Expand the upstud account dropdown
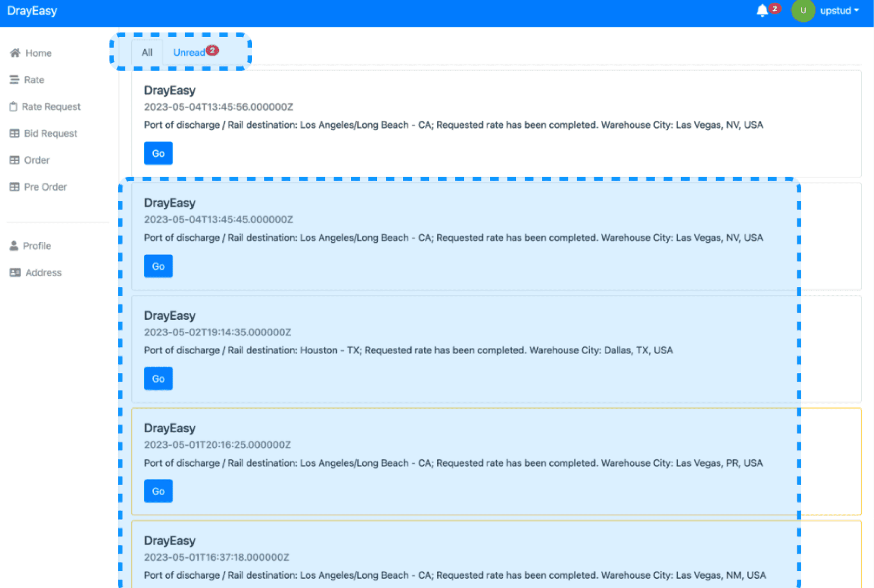874x588 pixels. point(839,10)
